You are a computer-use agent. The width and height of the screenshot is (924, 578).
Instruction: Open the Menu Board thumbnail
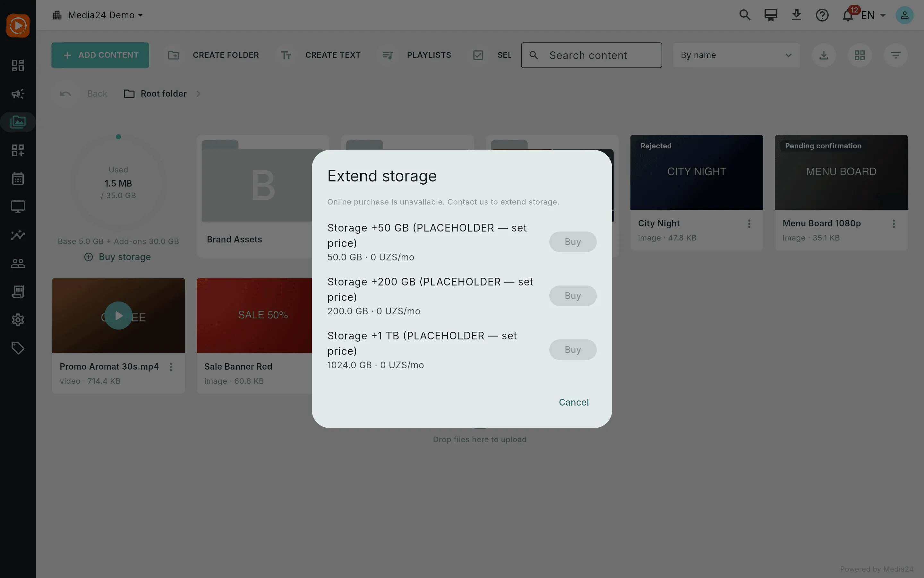(841, 172)
